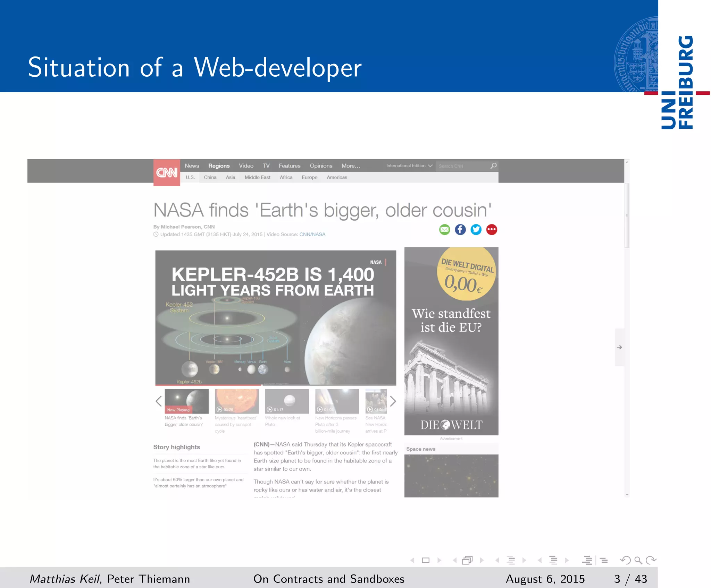The height and width of the screenshot is (588, 711).
Task: Open the Opinions menu on CNN
Action: 321,166
